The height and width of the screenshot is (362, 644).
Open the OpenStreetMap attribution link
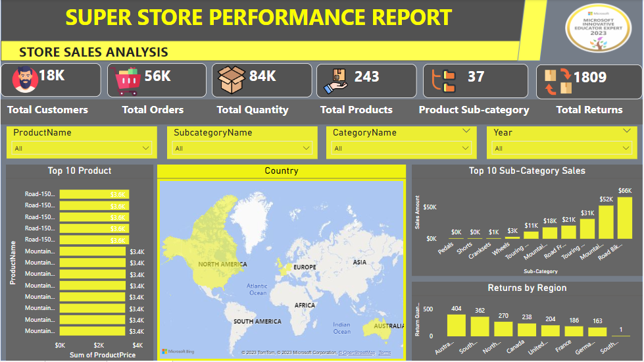pos(357,353)
